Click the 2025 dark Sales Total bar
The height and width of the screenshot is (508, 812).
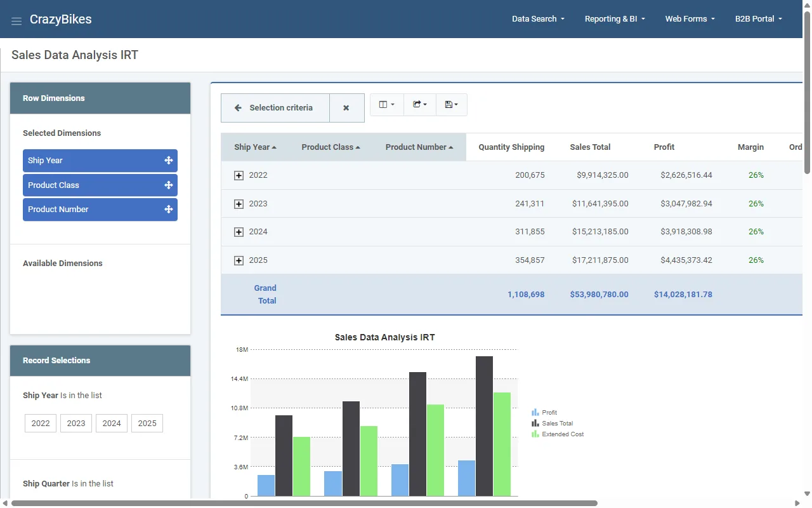point(485,426)
